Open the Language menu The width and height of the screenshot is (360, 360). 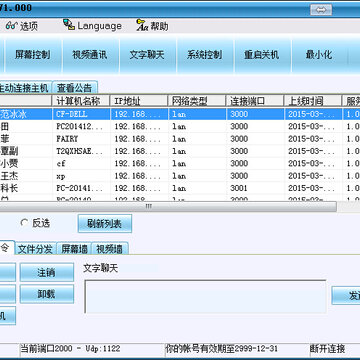click(92, 26)
